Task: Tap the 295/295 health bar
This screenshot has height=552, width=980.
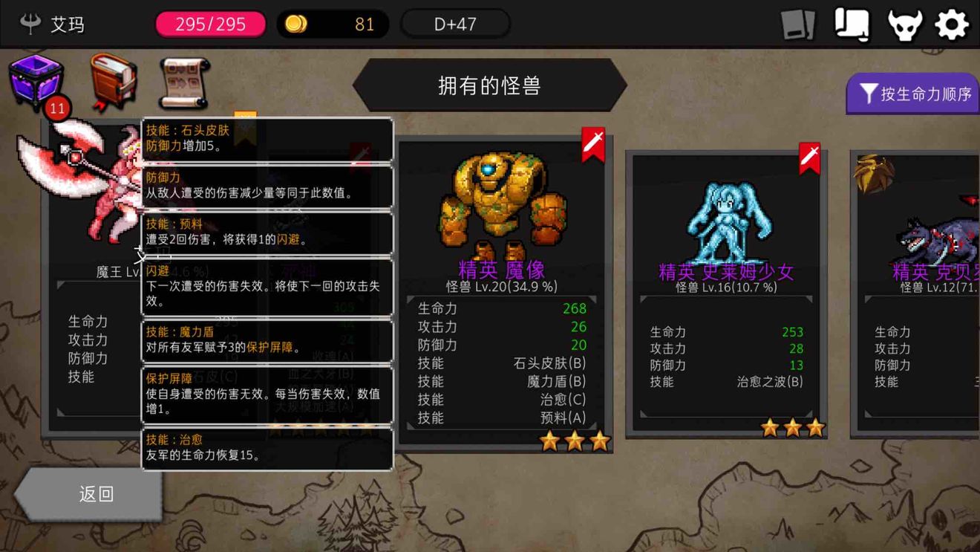Action: tap(210, 24)
